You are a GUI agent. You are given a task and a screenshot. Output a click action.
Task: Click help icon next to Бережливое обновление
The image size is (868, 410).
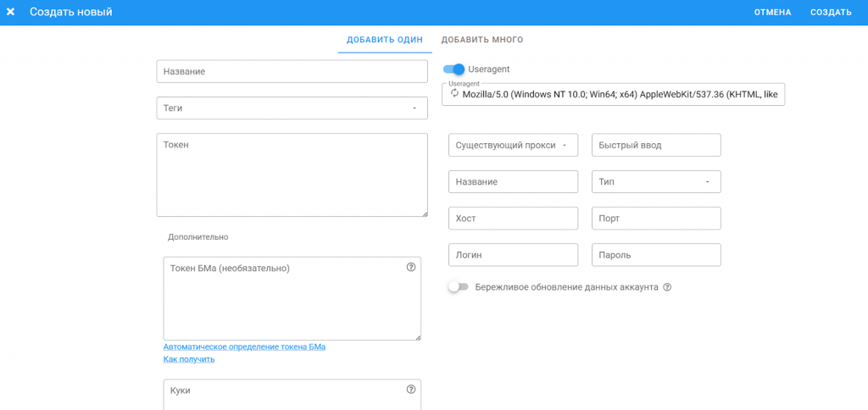[x=667, y=287]
